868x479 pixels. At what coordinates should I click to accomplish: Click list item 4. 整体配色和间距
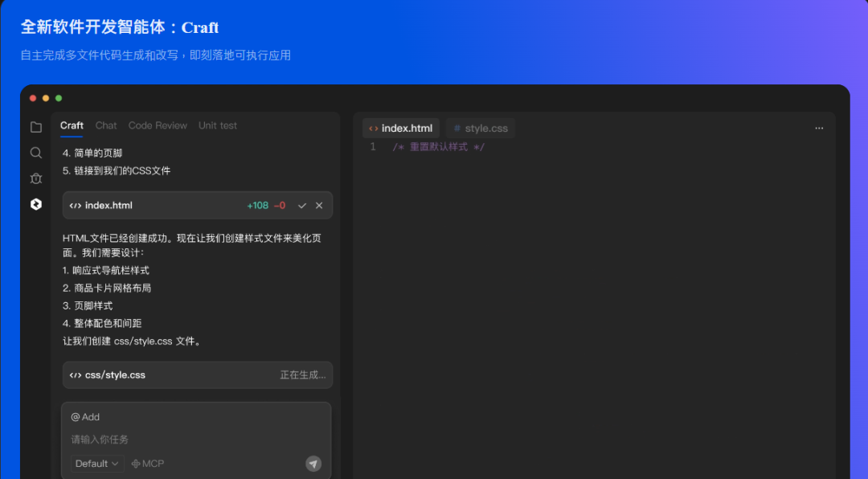click(x=102, y=323)
